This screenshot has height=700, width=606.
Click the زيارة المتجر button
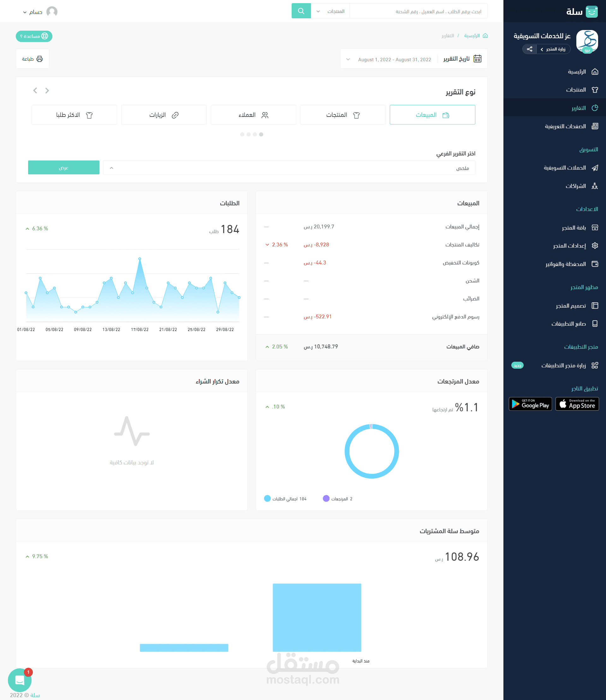point(553,49)
